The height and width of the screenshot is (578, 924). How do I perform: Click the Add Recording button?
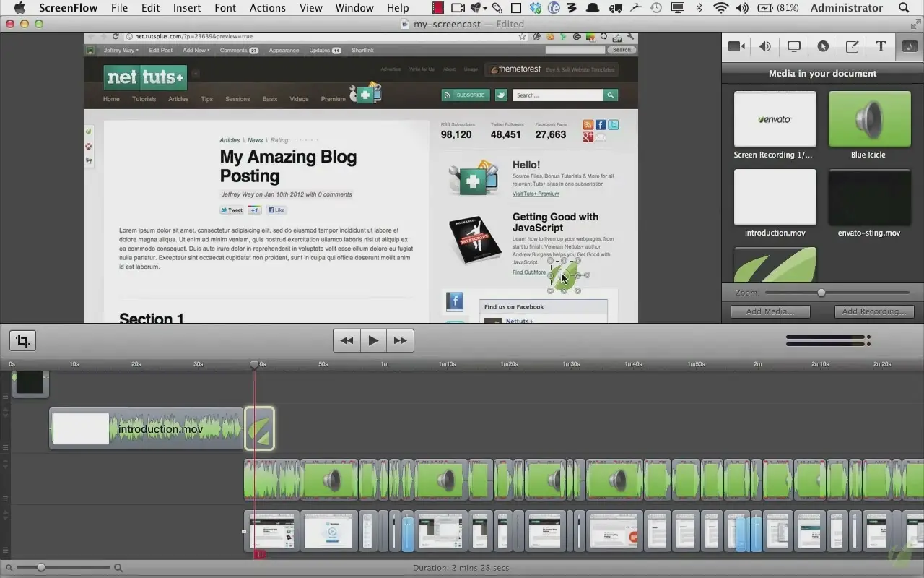pos(874,311)
